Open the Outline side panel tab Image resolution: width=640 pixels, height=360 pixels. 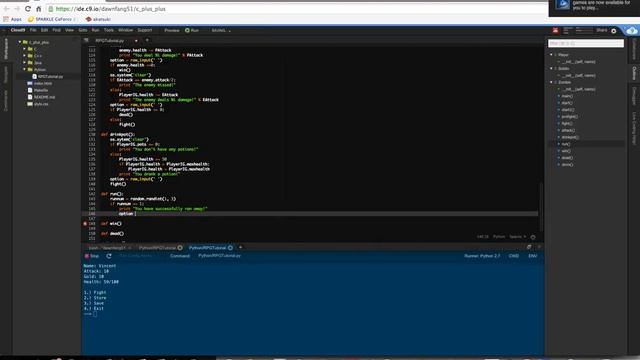[634, 73]
